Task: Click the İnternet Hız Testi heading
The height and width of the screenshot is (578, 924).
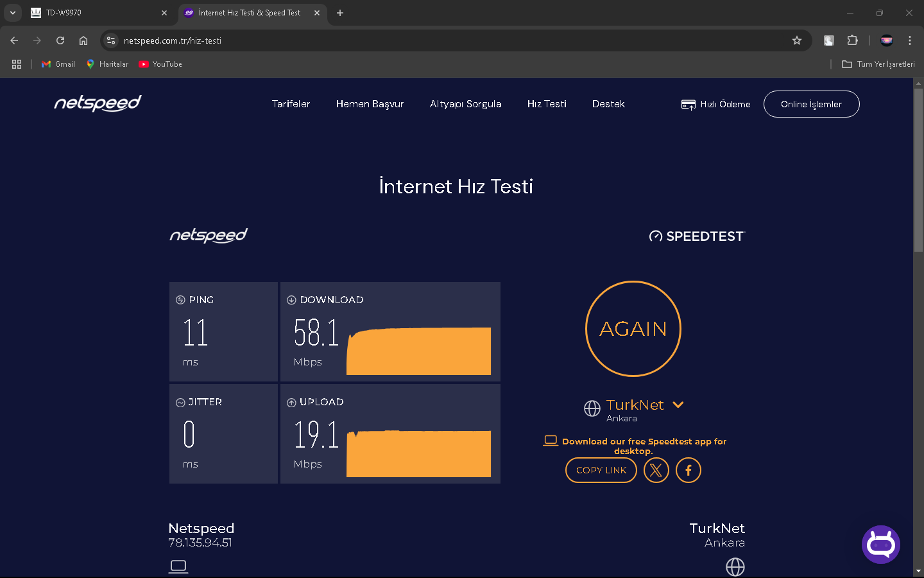Action: point(456,186)
